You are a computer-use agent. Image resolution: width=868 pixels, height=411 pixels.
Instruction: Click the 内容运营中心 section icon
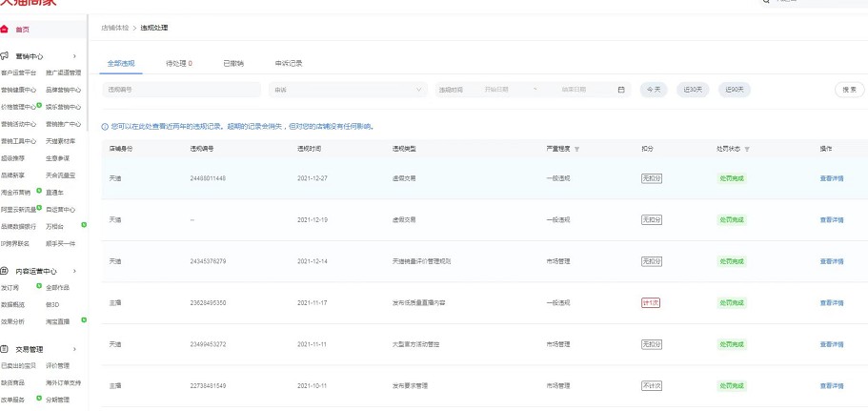5,271
